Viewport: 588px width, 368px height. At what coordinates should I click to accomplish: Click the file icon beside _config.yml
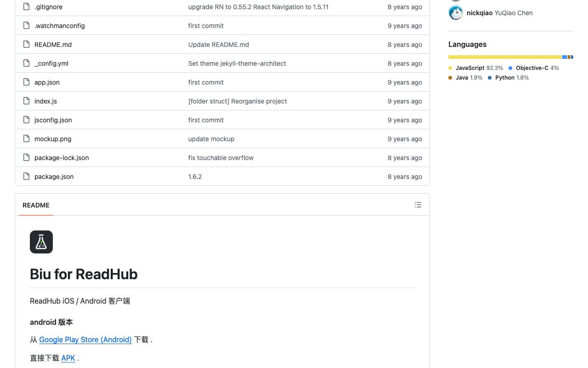tap(27, 63)
